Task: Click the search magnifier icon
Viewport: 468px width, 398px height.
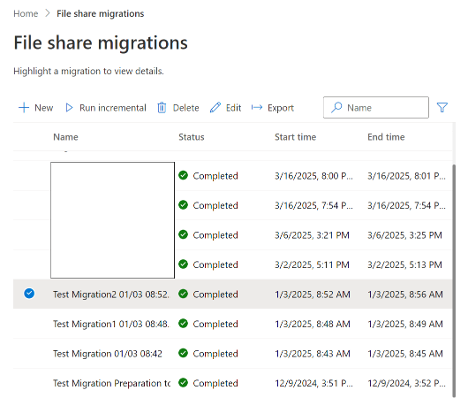Action: (337, 107)
